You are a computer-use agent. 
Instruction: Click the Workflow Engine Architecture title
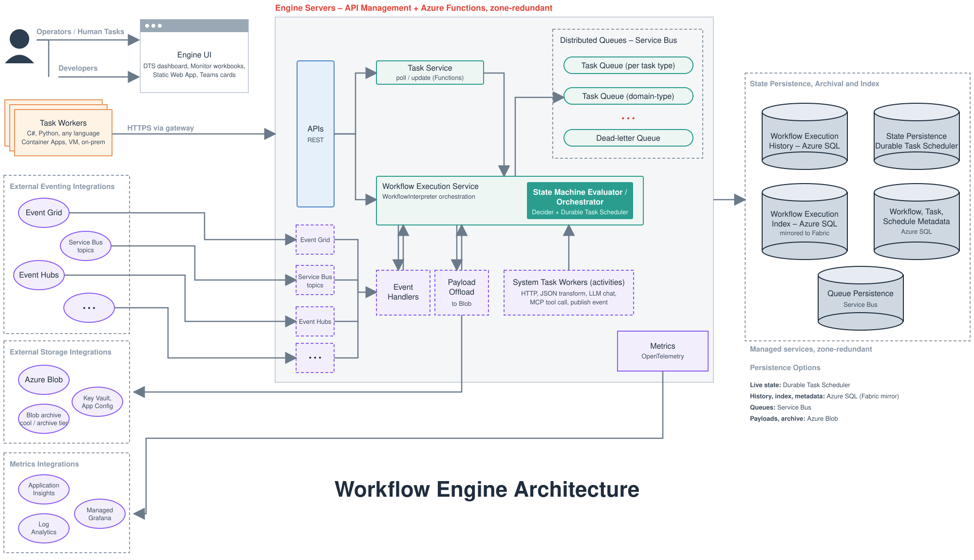click(487, 489)
